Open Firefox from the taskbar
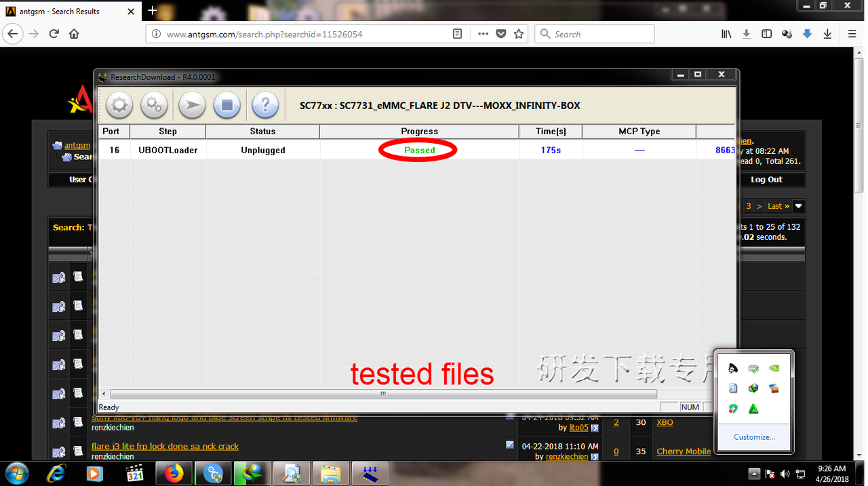This screenshot has height=486, width=868. tap(174, 473)
